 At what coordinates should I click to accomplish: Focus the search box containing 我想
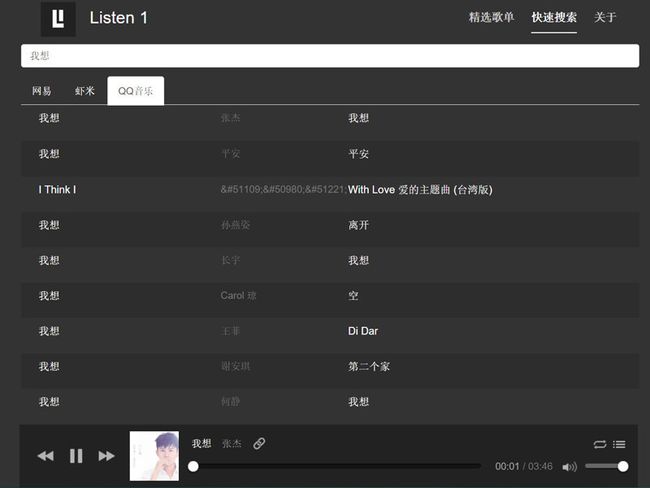(330, 56)
